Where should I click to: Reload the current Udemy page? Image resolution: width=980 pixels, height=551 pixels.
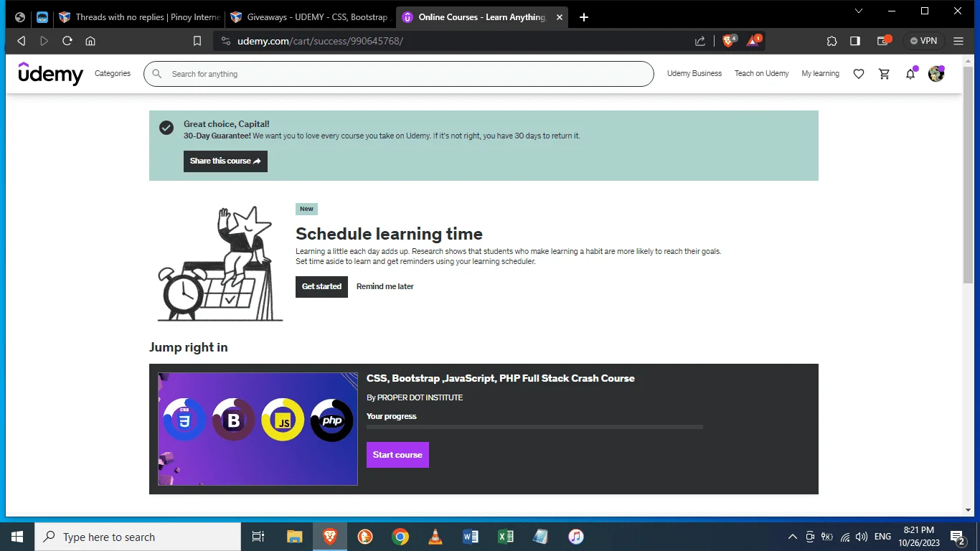[x=67, y=41]
